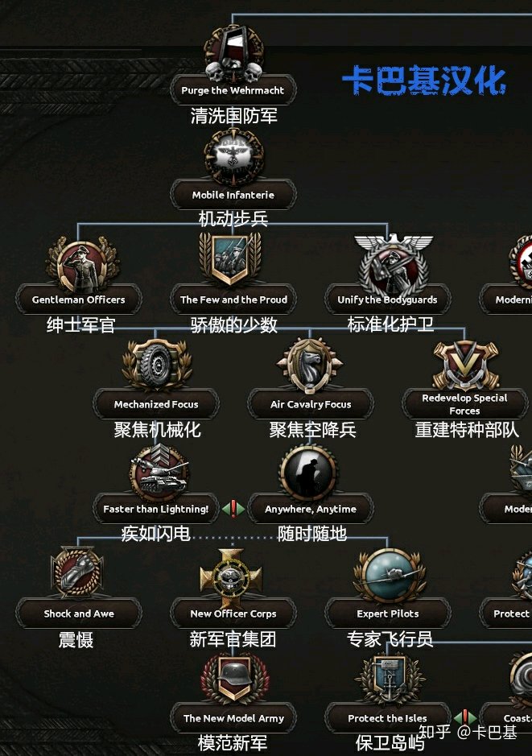Select the Purge the Wehrmacht guillotine icon
Viewport: 532px width, 756px height.
point(233,53)
